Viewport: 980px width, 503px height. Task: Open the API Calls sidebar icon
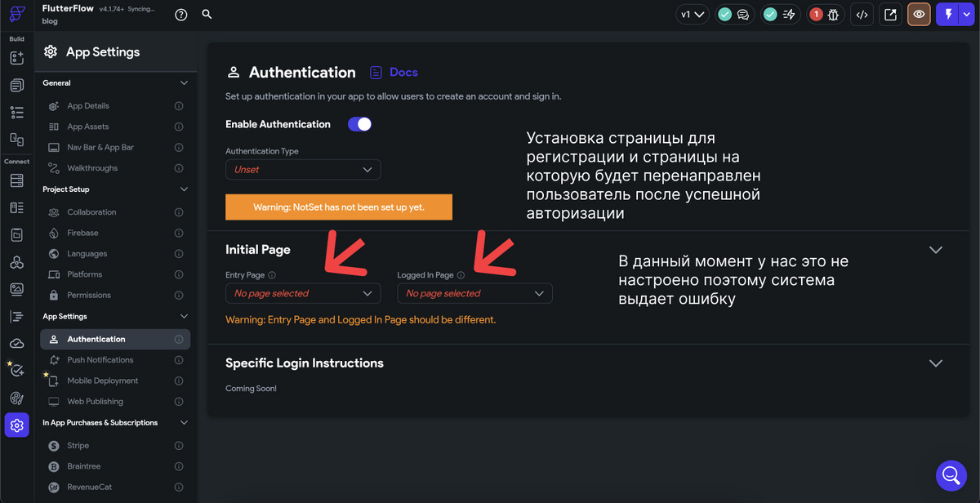click(x=17, y=235)
